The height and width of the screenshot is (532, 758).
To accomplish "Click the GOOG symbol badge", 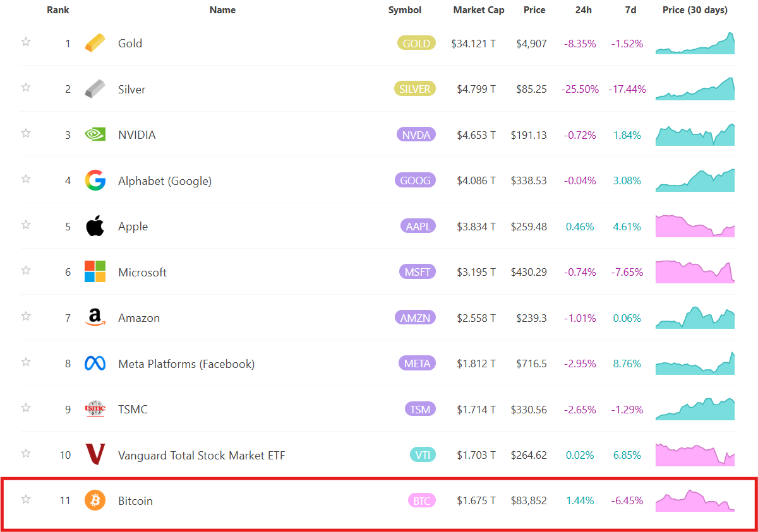I will tap(416, 180).
